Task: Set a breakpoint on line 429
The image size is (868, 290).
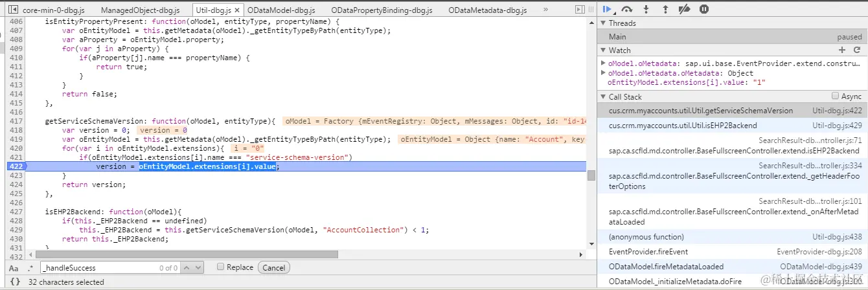Action: coord(16,230)
